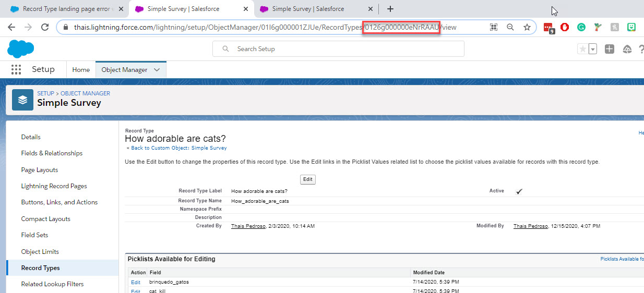Open Page Layouts in the sidebar
Image resolution: width=644 pixels, height=293 pixels.
[40, 170]
